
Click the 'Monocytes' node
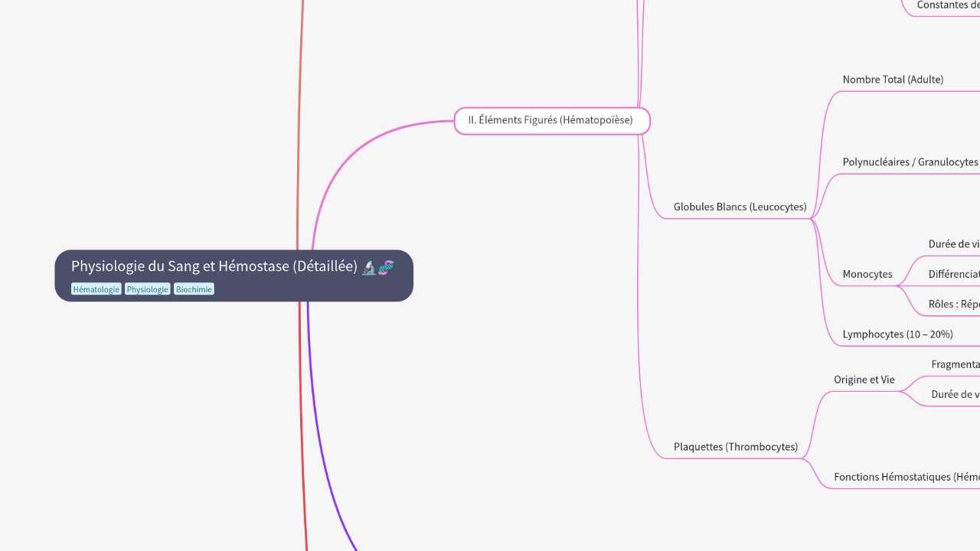point(867,273)
